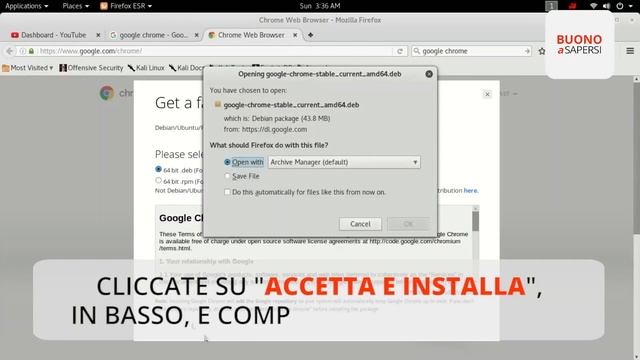Screen dimensions: 640x360
Task: Bookmark this page with the star icon
Action: click(542, 51)
